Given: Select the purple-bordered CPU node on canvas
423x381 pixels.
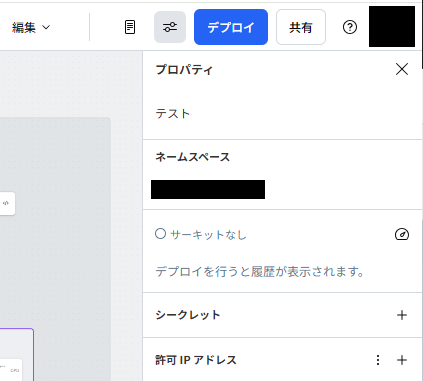Looking at the screenshot, I should tap(16, 355).
